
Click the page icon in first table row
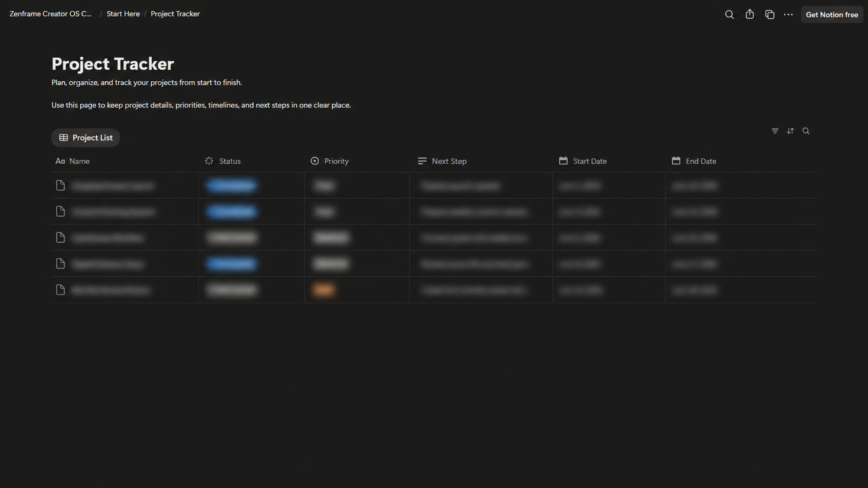tap(60, 185)
